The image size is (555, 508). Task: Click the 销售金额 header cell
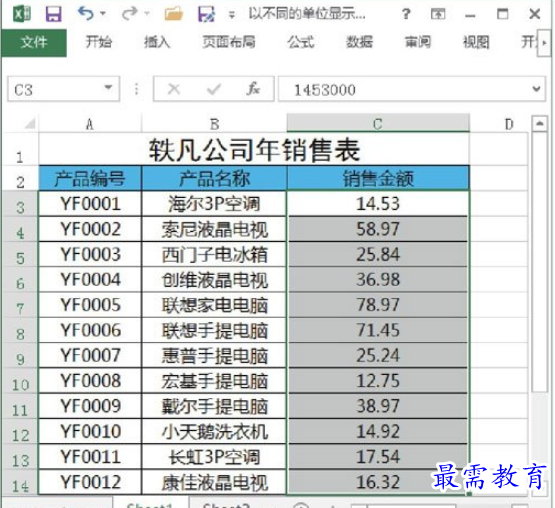(378, 178)
